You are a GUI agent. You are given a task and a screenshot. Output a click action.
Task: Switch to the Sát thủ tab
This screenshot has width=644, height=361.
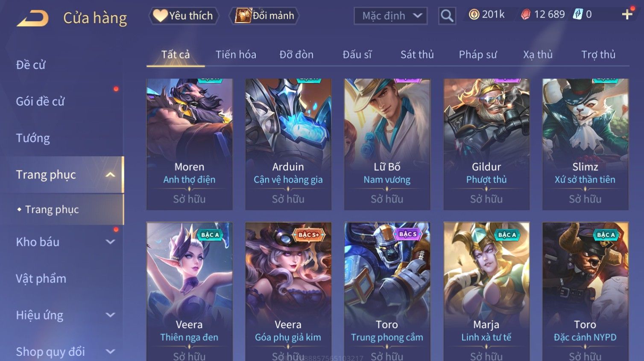click(x=417, y=55)
